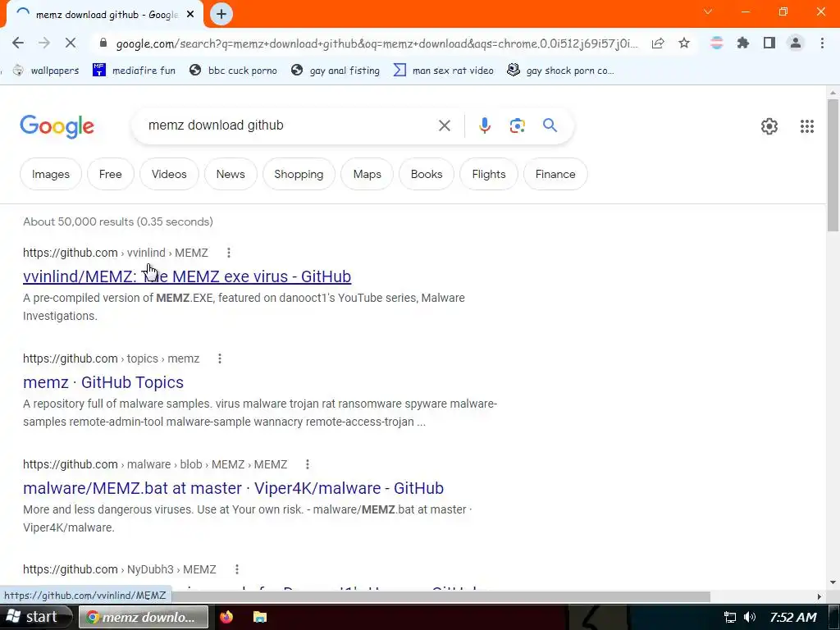840x630 pixels.
Task: Open the Chrome profile avatar
Action: tap(796, 43)
